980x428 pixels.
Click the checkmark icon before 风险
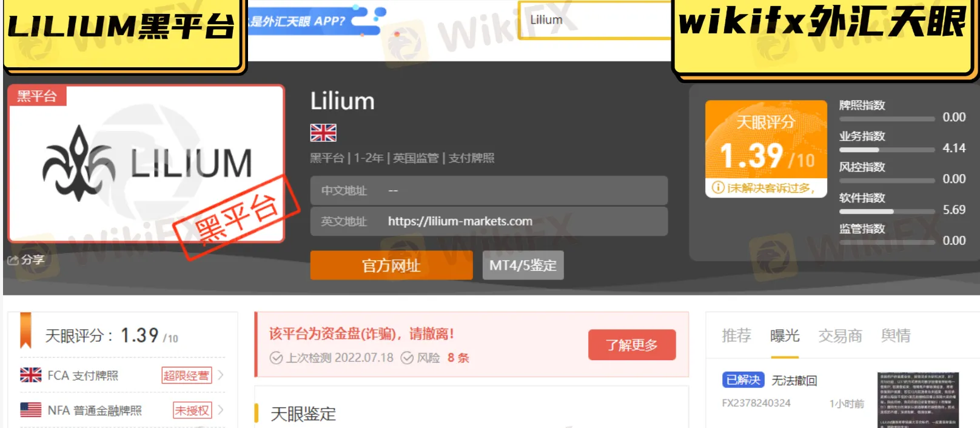pyautogui.click(x=408, y=358)
